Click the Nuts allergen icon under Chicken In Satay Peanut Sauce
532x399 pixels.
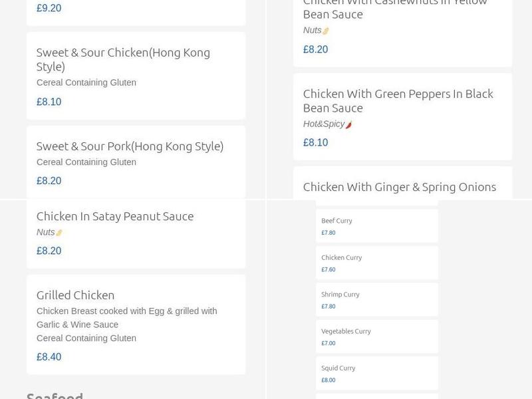coord(59,232)
